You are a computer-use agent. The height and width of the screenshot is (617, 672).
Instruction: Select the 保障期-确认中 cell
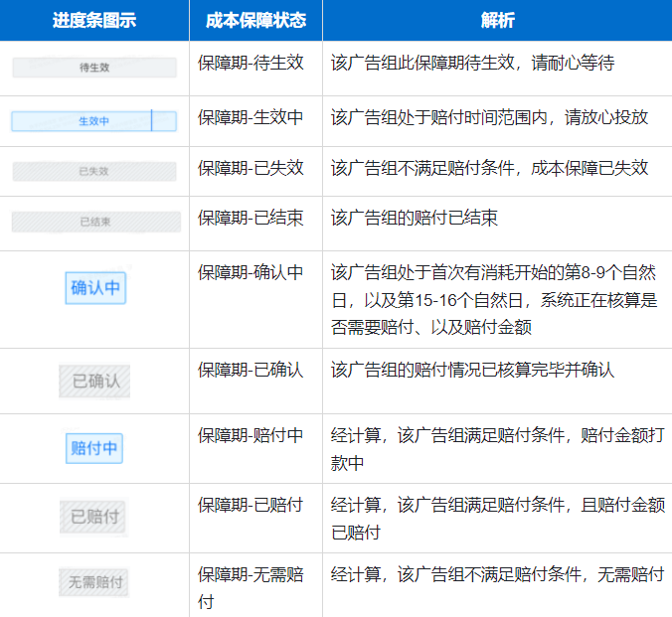click(255, 300)
